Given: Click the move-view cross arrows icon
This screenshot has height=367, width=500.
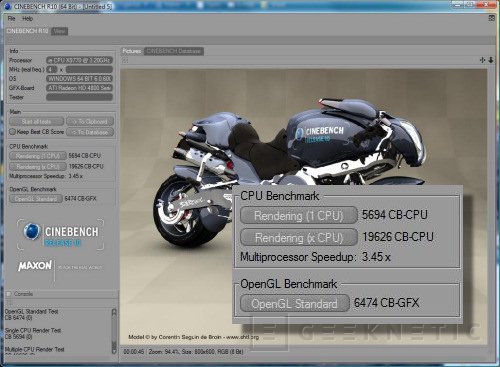Looking at the screenshot, I should [482, 60].
